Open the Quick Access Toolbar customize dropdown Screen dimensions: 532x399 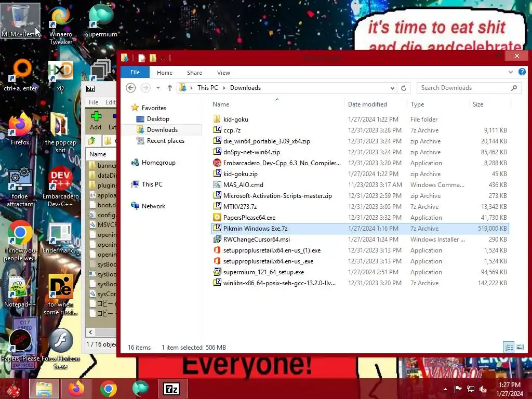[x=163, y=58]
